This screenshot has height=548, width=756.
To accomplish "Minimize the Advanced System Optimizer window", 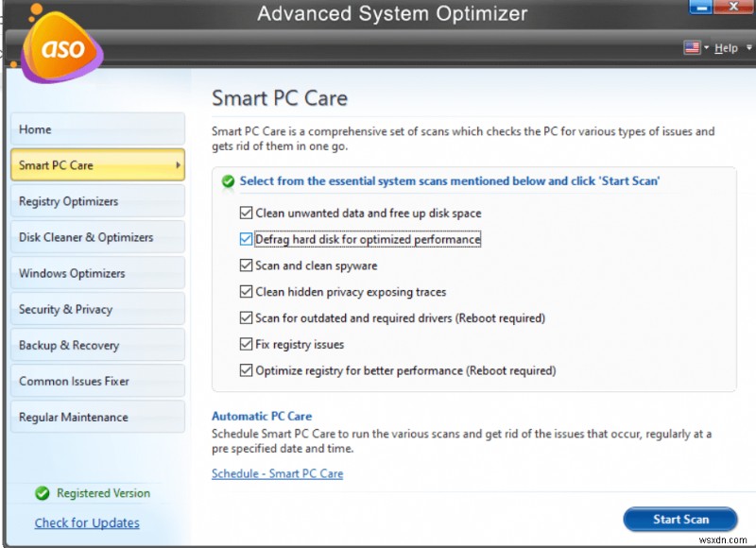I will coord(701,7).
